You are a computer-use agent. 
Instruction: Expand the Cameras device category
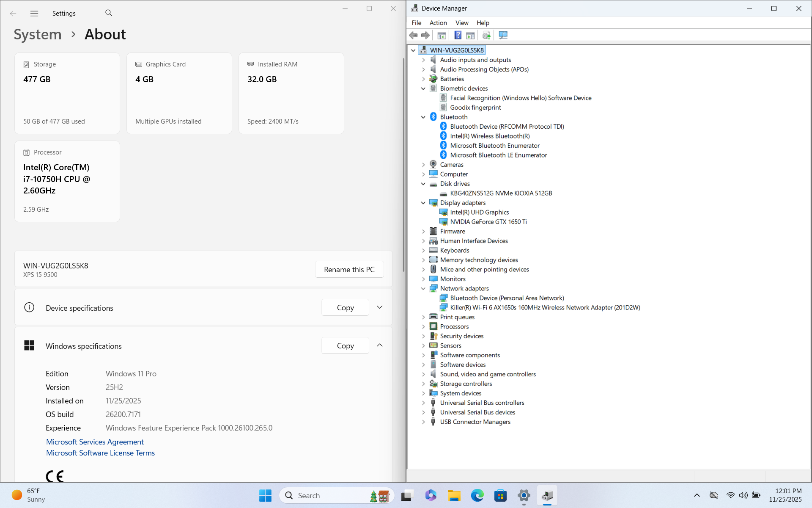[423, 165]
